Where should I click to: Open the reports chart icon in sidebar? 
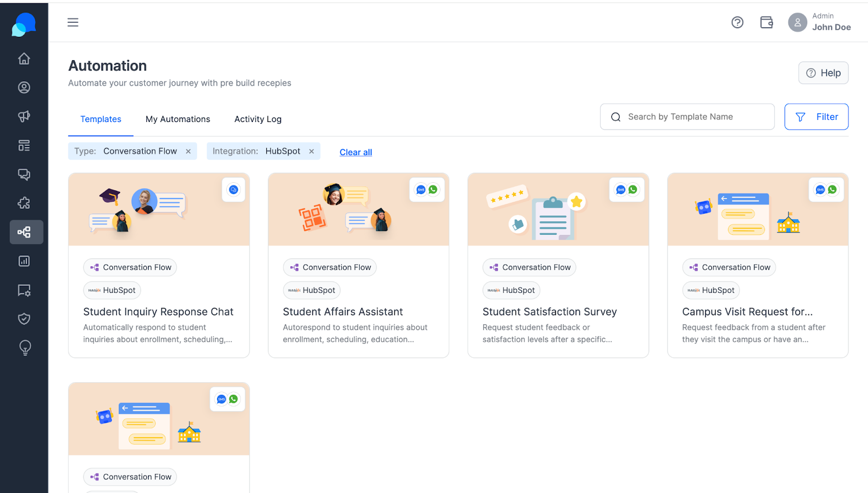tap(24, 261)
